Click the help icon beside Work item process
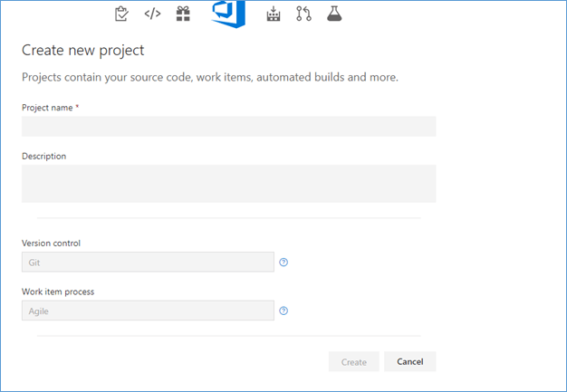Image resolution: width=567 pixels, height=392 pixels. [283, 311]
